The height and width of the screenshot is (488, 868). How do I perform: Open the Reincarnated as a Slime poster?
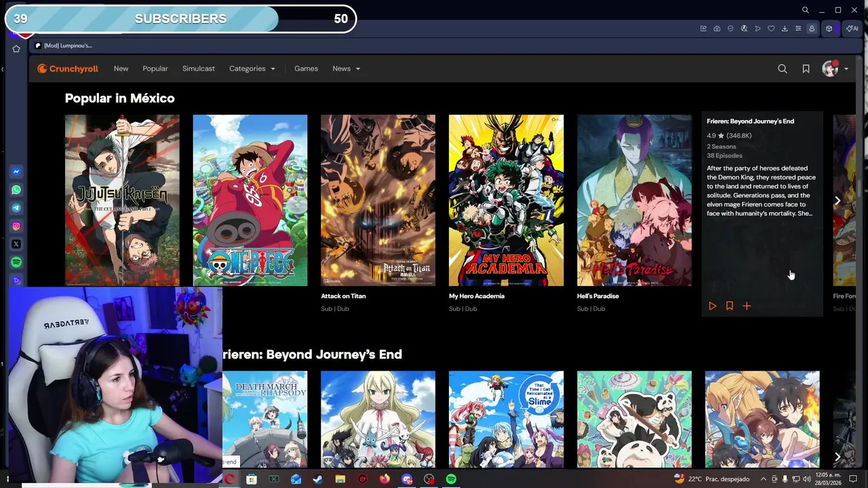click(506, 419)
